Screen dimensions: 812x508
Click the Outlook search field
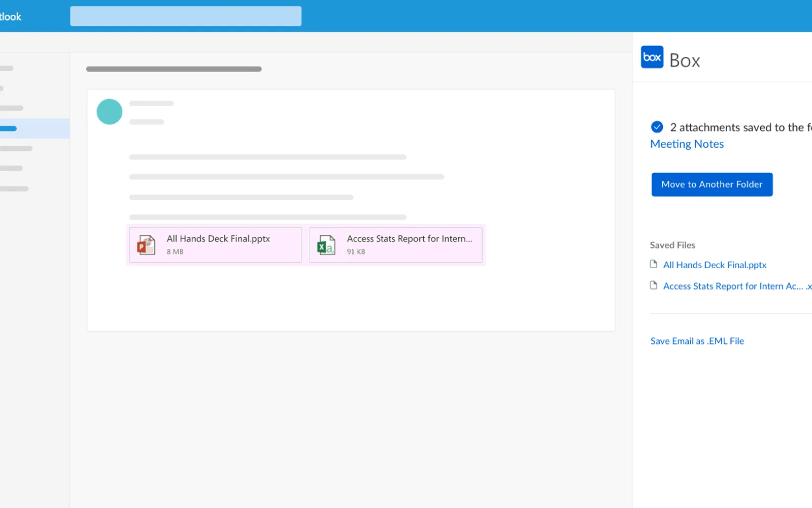click(x=186, y=16)
